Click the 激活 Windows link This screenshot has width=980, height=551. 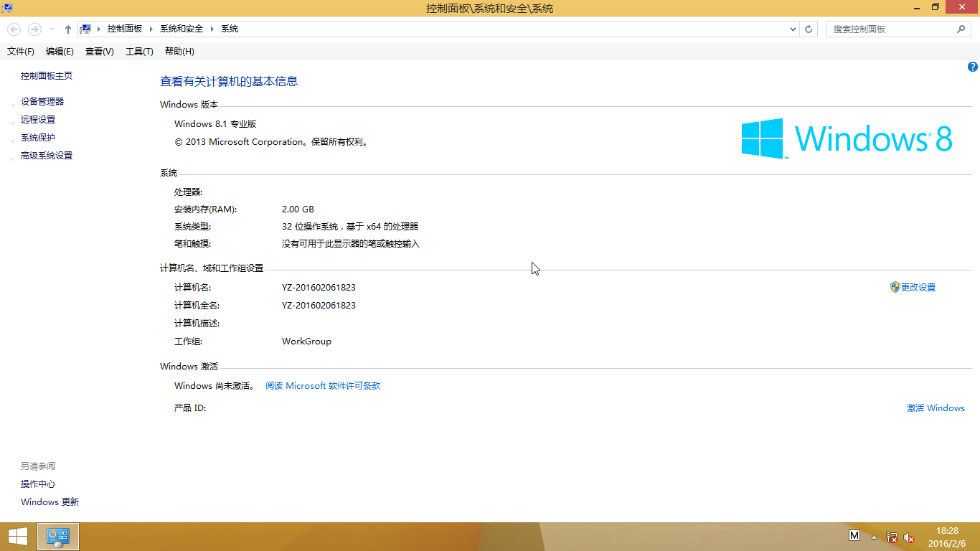click(x=936, y=408)
